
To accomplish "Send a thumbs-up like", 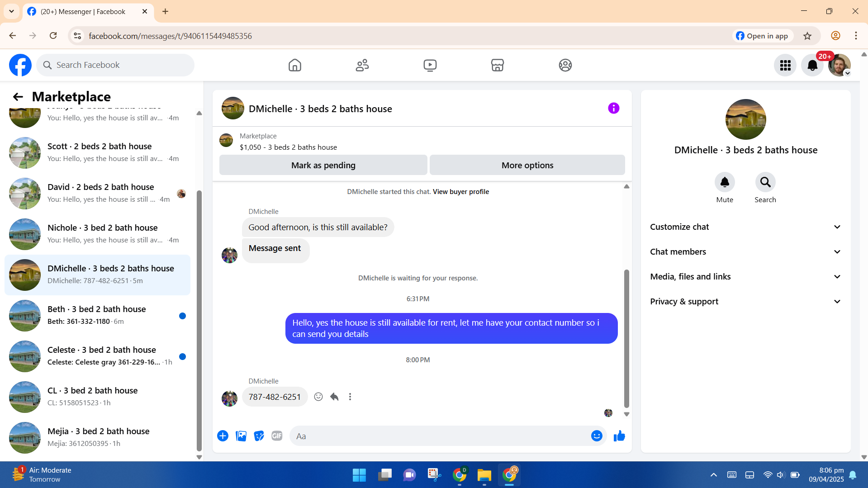I will (619, 436).
